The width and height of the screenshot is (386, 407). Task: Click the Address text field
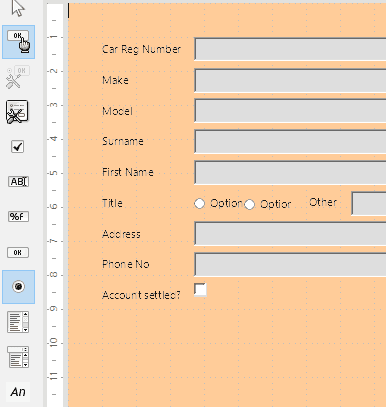click(290, 234)
